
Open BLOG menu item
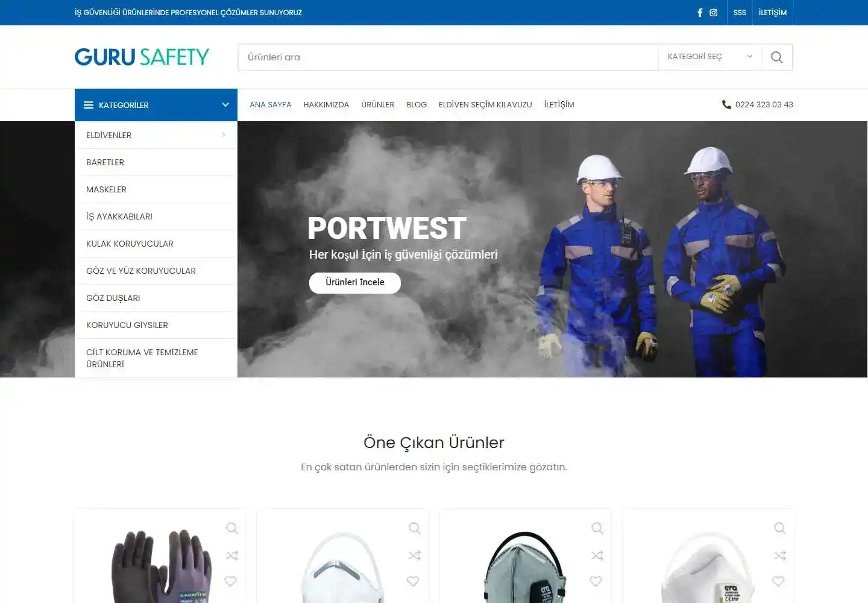tap(417, 105)
